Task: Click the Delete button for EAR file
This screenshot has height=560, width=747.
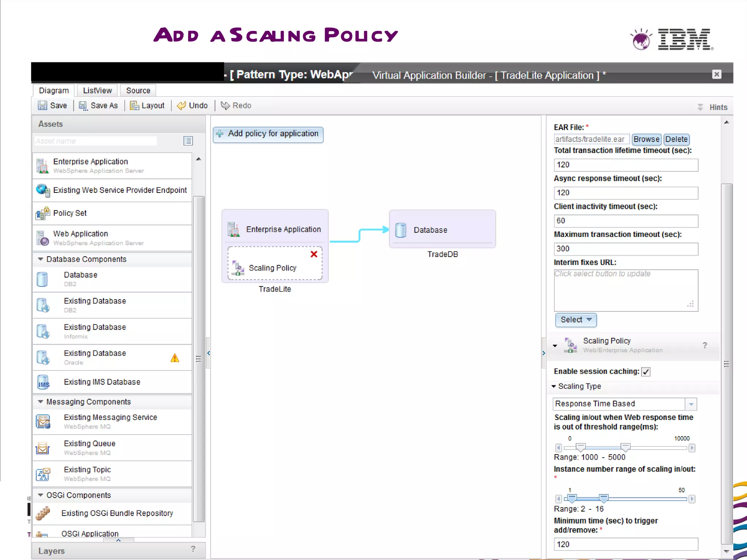Action: point(676,139)
